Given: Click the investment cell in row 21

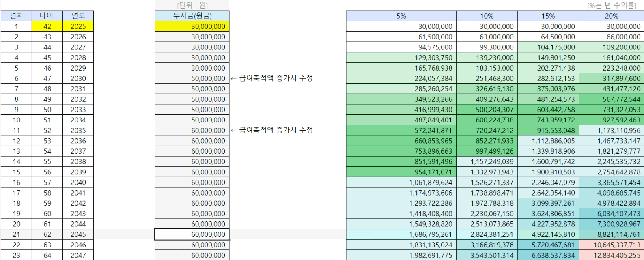Looking at the screenshot, I should [x=192, y=234].
